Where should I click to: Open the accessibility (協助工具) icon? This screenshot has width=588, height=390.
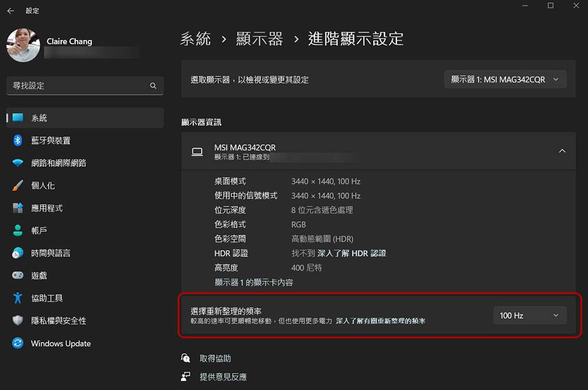pos(18,298)
